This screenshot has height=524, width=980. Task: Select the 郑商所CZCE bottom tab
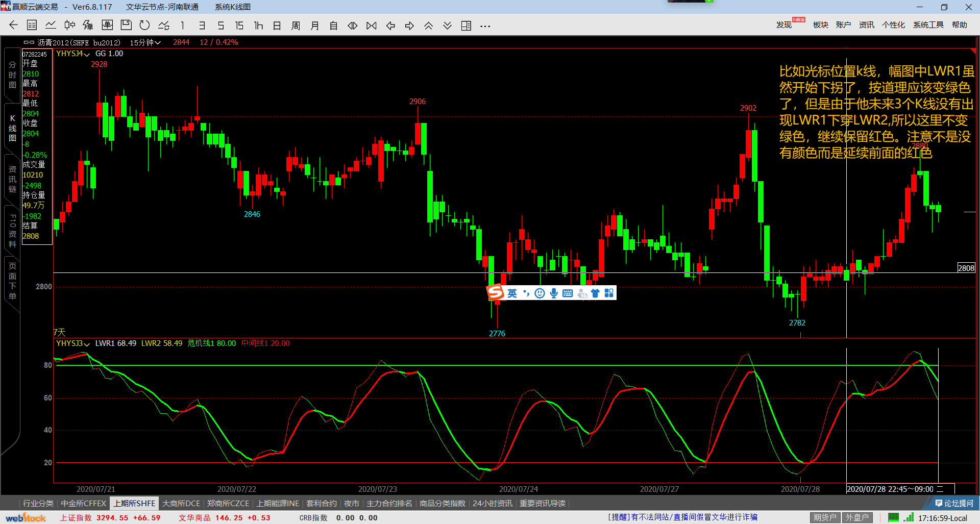coord(228,504)
